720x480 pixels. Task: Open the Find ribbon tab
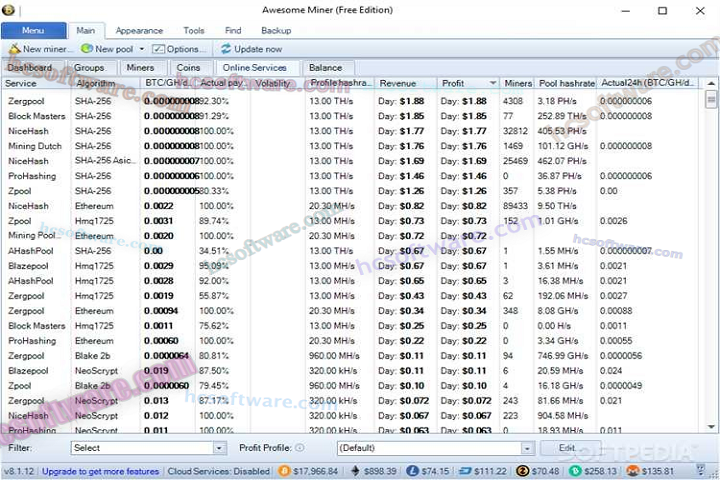click(233, 31)
